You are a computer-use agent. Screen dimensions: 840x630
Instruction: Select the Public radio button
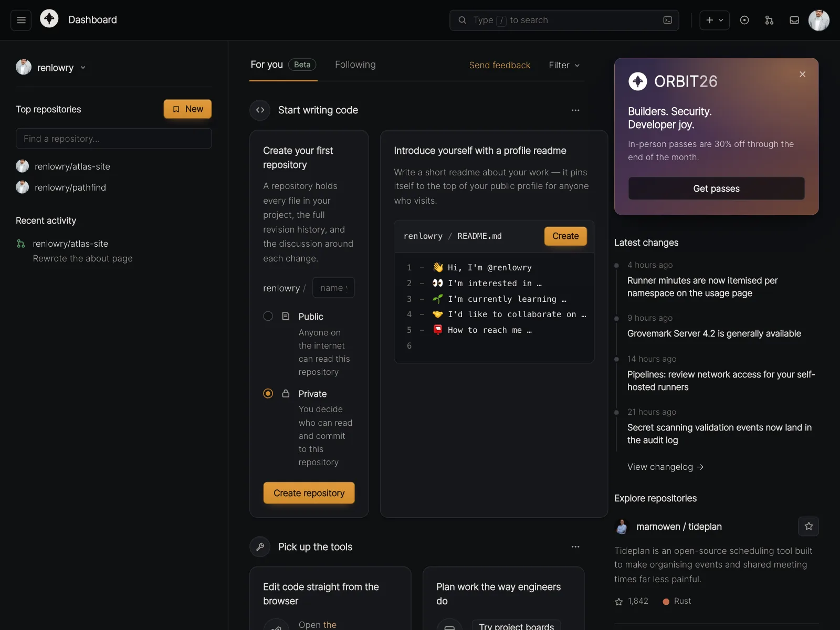268,316
